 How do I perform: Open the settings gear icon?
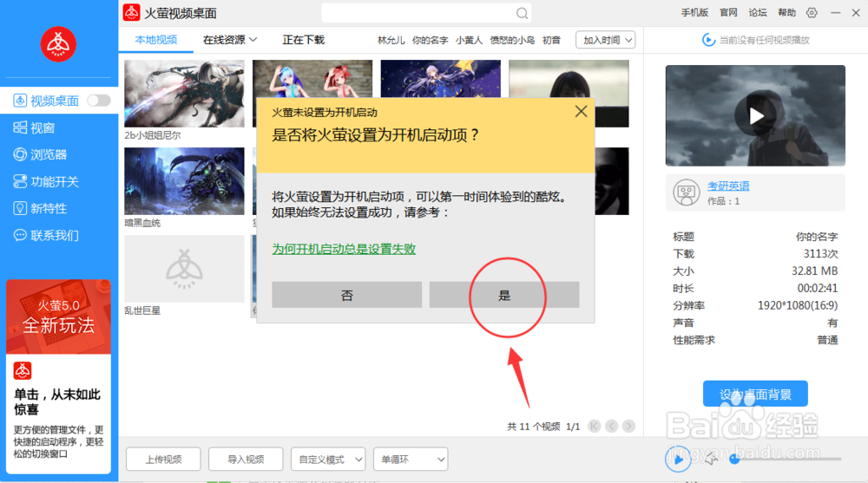tap(812, 13)
